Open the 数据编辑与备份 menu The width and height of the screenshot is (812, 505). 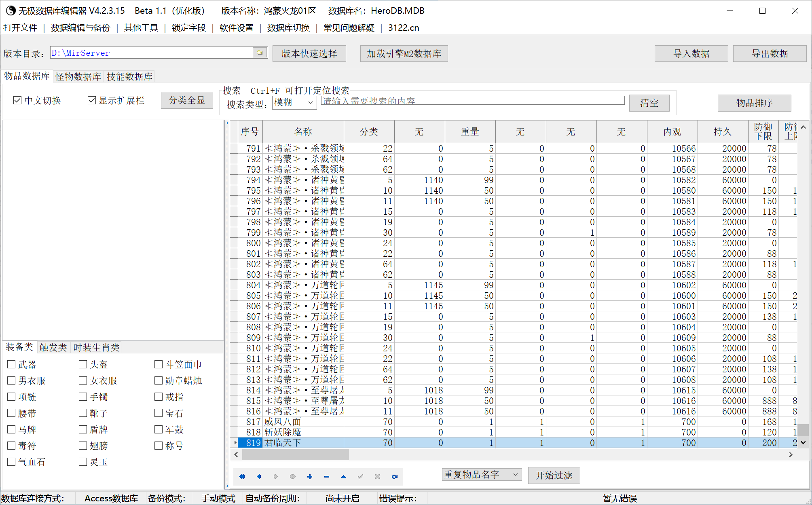pyautogui.click(x=80, y=27)
